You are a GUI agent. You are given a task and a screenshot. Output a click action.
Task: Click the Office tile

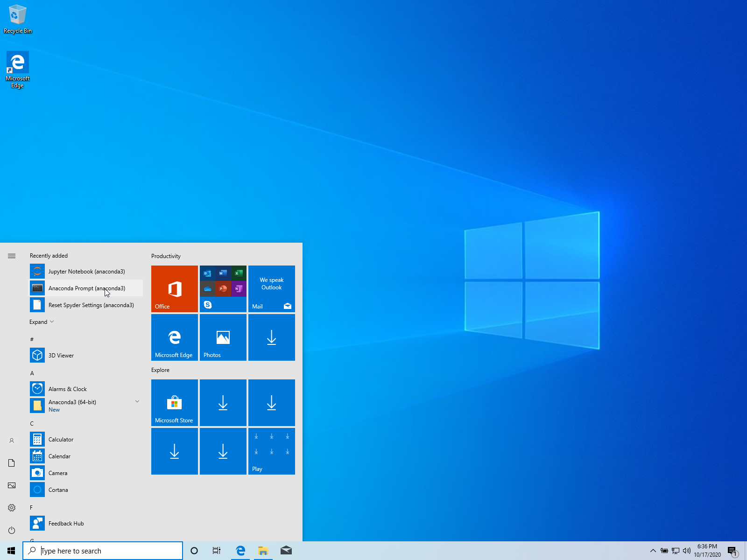pos(175,289)
